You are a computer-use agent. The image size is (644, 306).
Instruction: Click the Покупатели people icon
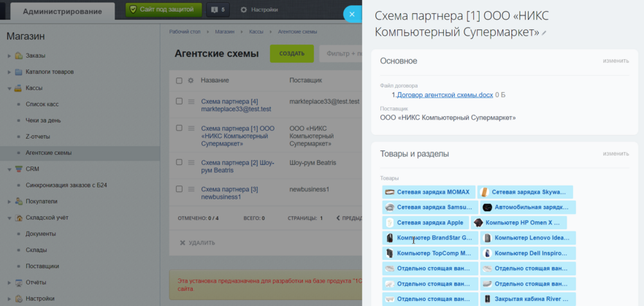[x=18, y=202]
